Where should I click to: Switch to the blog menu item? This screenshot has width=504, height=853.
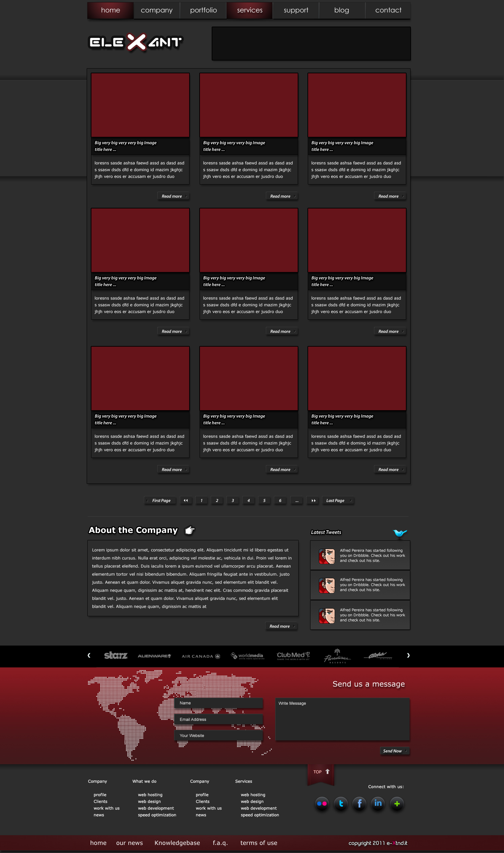coord(341,10)
